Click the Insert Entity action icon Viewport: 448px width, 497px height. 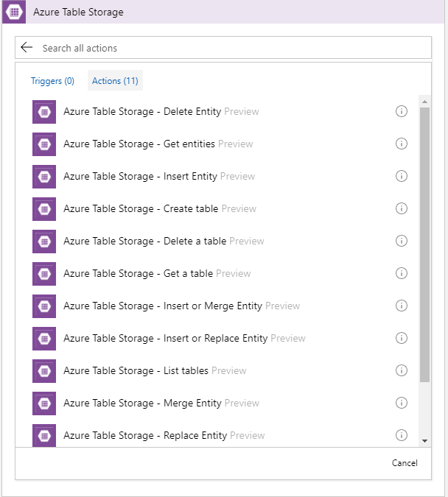44,177
